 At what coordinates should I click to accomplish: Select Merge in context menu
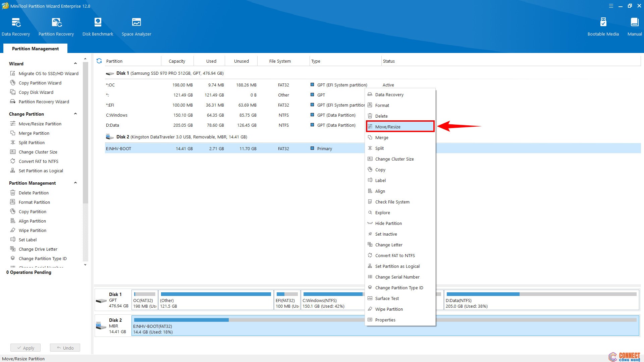pyautogui.click(x=400, y=137)
